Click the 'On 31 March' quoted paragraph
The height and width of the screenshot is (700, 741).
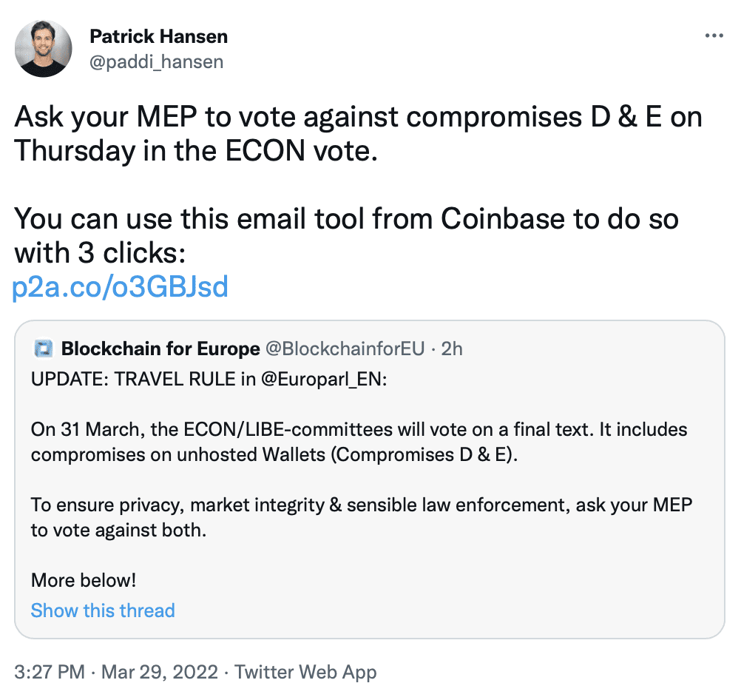(x=359, y=442)
